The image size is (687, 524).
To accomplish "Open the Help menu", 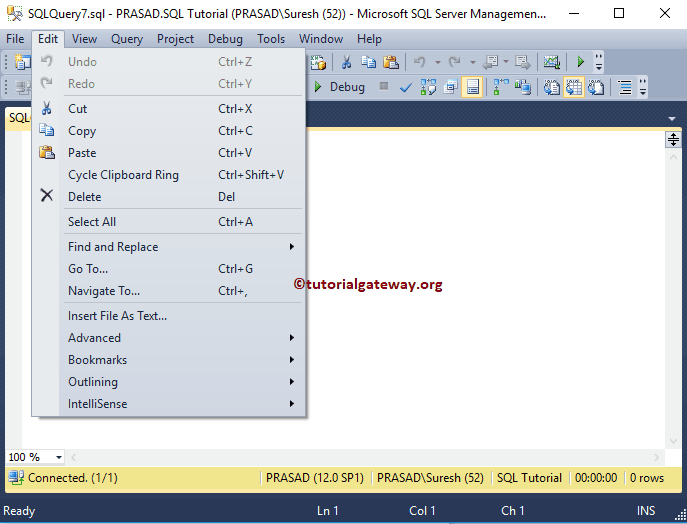I will [369, 39].
